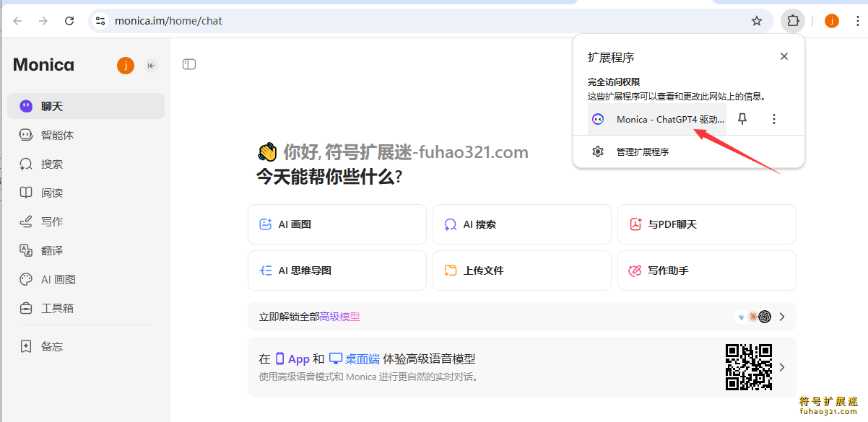Expand the 立即解锁全部高级模型 chevron

pyautogui.click(x=782, y=317)
